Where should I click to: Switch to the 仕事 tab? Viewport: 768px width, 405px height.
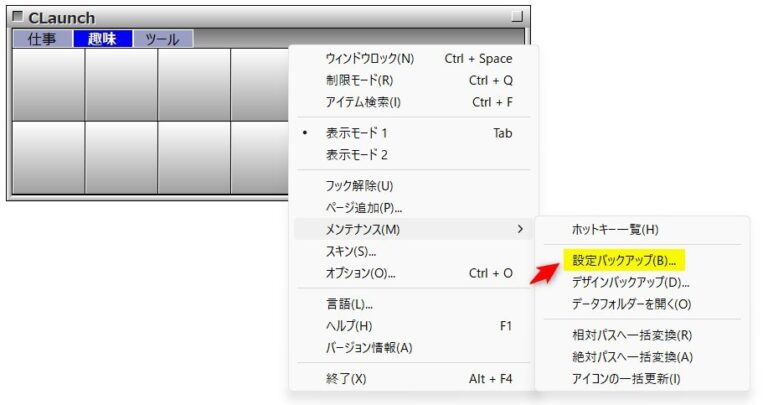coord(43,39)
